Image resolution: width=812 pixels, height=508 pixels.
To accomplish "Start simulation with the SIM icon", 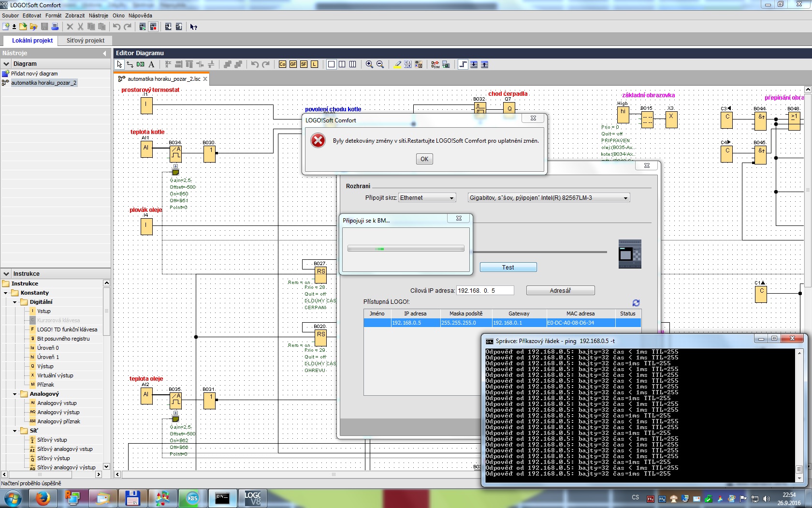I will point(435,64).
